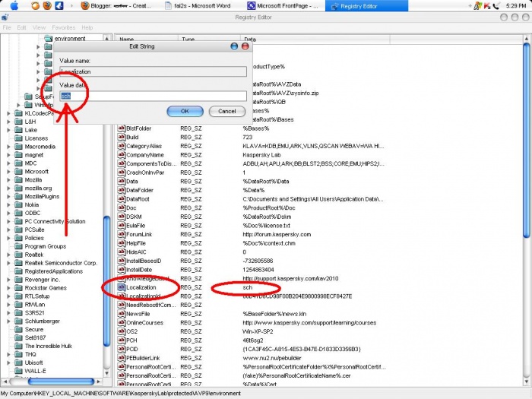532x399 pixels.
Task: Select the MDC folder icon
Action: (x=19, y=163)
